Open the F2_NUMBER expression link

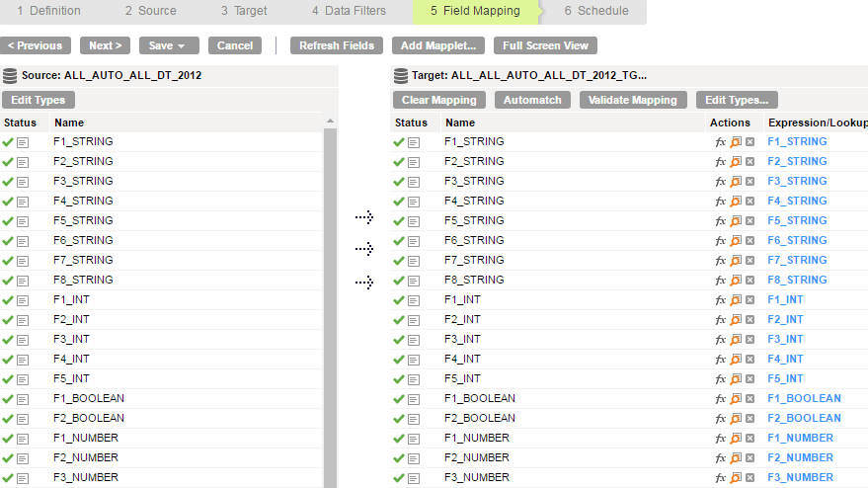[x=800, y=457]
